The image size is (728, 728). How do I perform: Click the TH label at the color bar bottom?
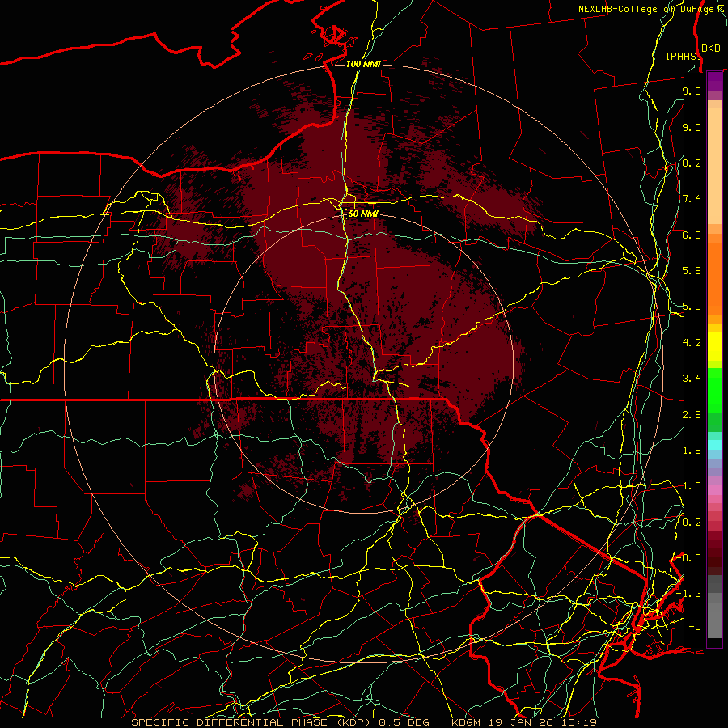click(695, 629)
